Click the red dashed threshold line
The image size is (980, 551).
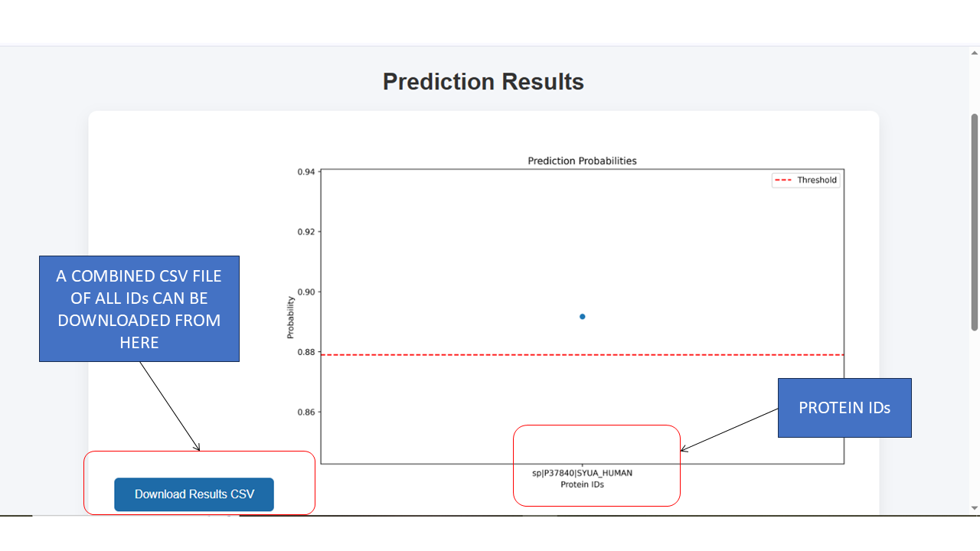pyautogui.click(x=459, y=355)
